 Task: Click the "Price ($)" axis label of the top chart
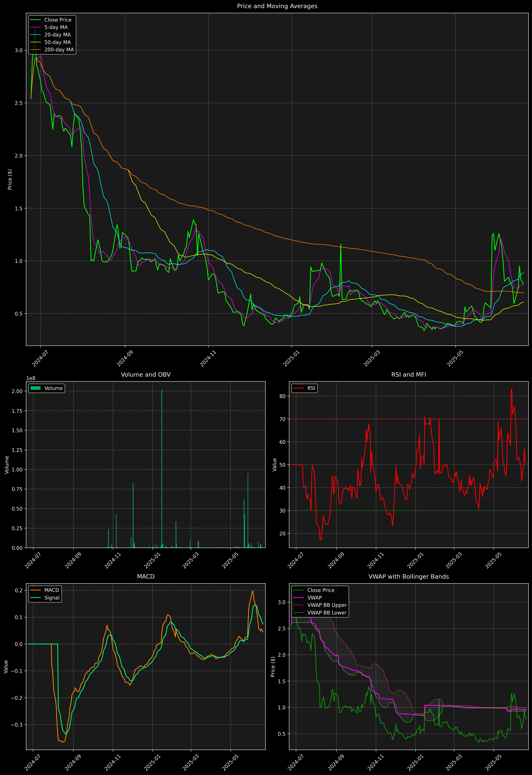pyautogui.click(x=10, y=179)
